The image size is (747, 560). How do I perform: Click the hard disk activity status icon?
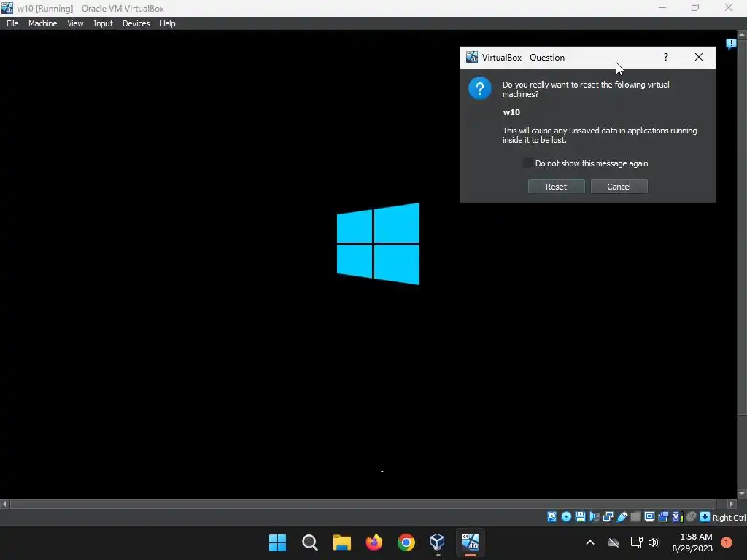point(551,517)
